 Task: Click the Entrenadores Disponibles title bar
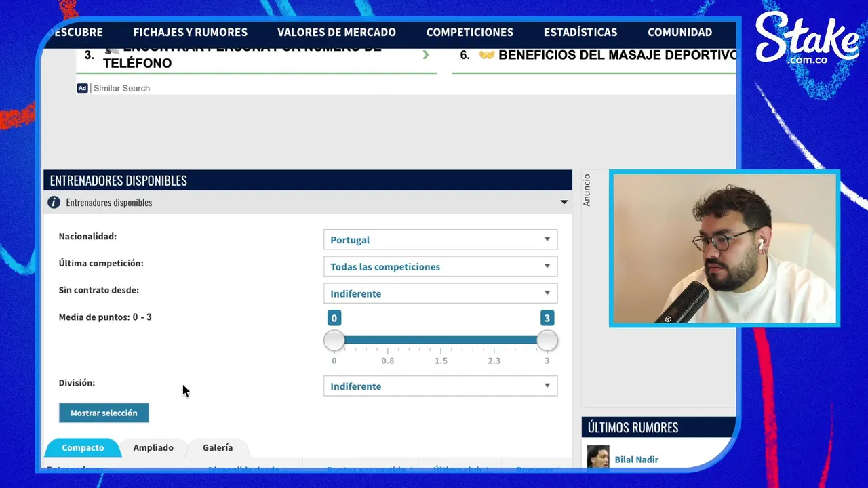pos(308,180)
